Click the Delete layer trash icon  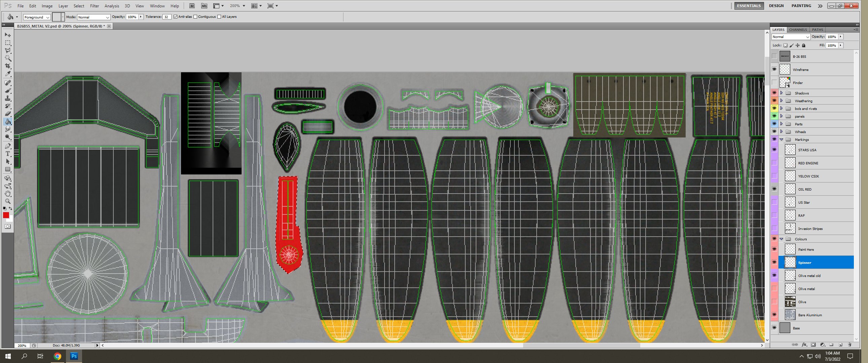pos(849,345)
